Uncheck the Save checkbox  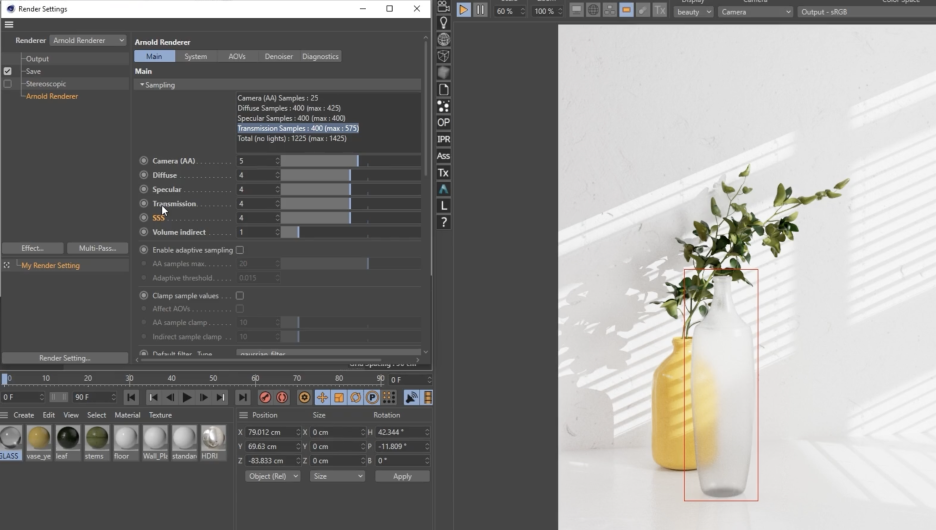tap(8, 71)
